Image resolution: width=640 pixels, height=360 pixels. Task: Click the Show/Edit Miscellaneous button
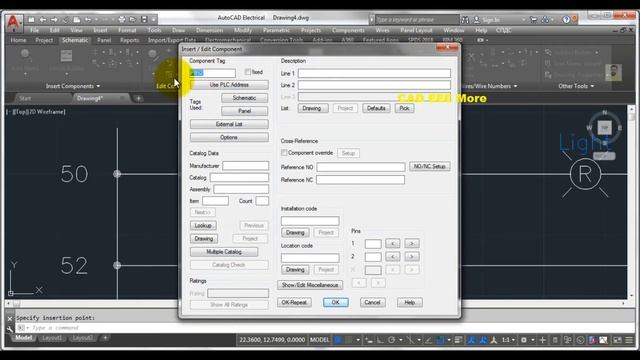310,285
